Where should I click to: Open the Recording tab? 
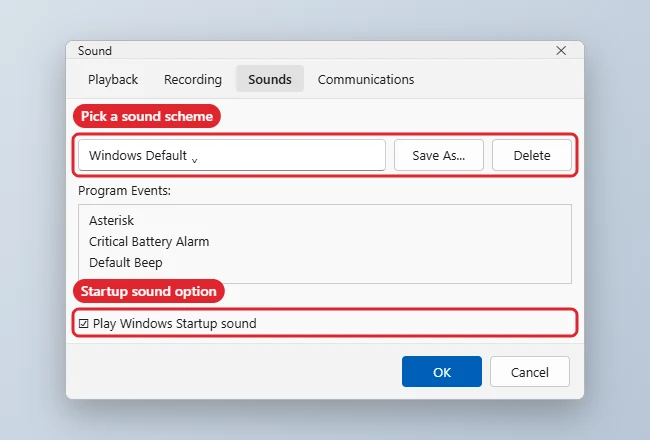tap(193, 79)
